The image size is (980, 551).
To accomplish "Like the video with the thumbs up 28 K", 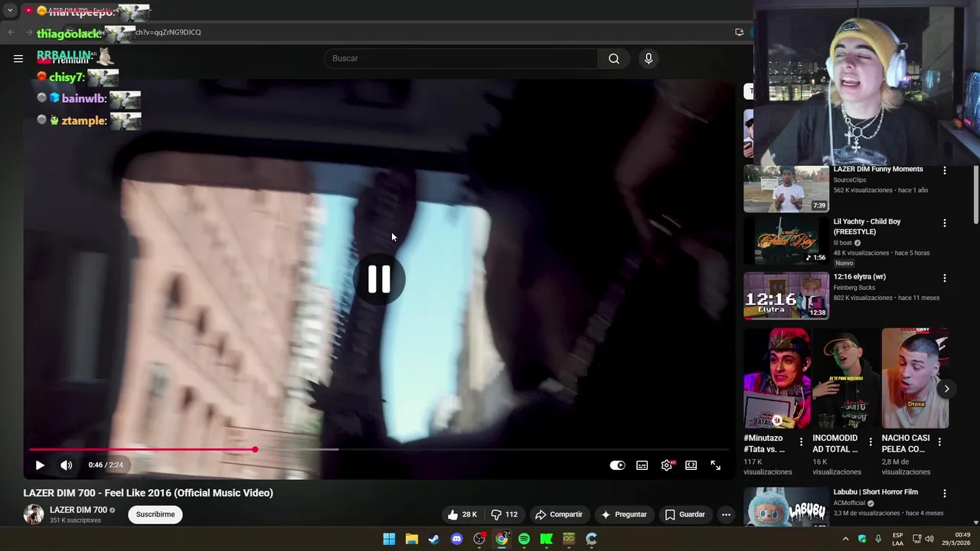I will pyautogui.click(x=462, y=514).
